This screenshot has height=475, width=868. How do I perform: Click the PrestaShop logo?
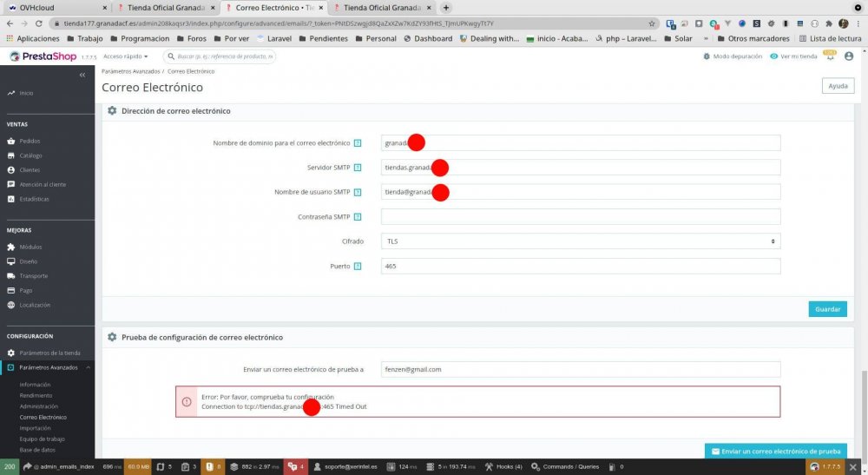[43, 56]
